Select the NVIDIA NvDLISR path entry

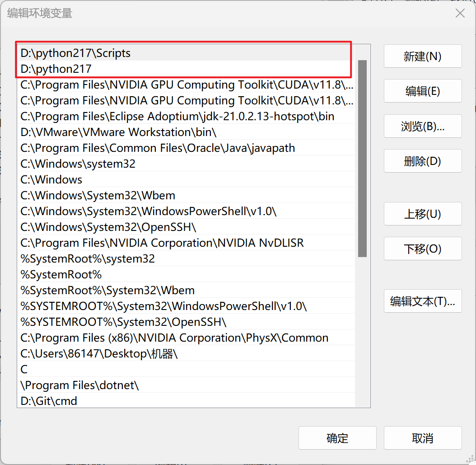click(162, 243)
